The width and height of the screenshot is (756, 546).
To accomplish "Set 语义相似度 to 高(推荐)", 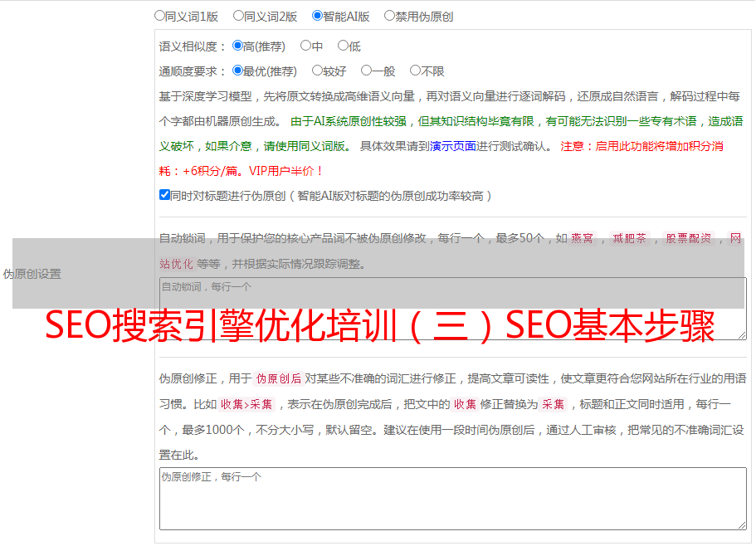I will point(237,46).
